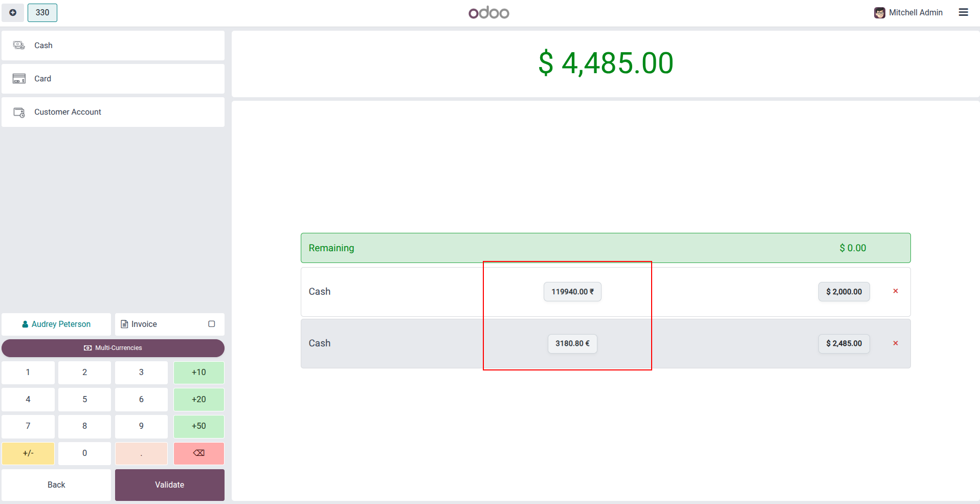Choose the Card payment method
This screenshot has height=504, width=980.
(x=113, y=79)
